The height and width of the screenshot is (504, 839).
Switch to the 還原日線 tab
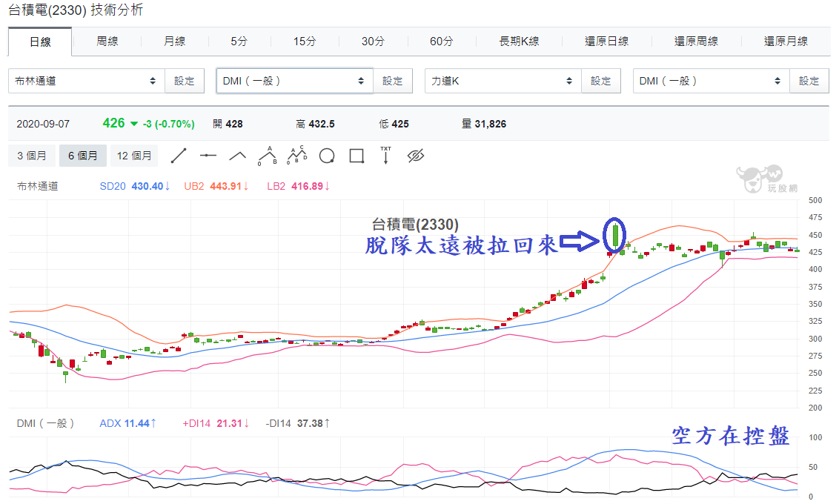coord(607,42)
